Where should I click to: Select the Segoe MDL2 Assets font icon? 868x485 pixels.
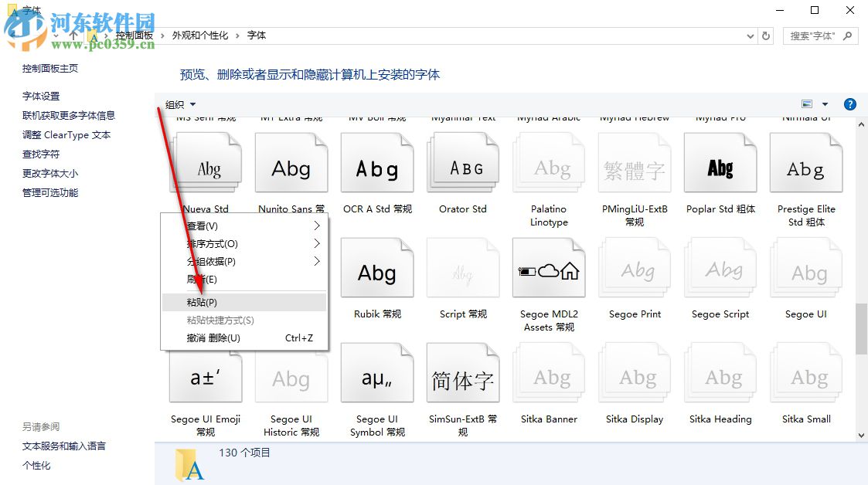click(549, 267)
